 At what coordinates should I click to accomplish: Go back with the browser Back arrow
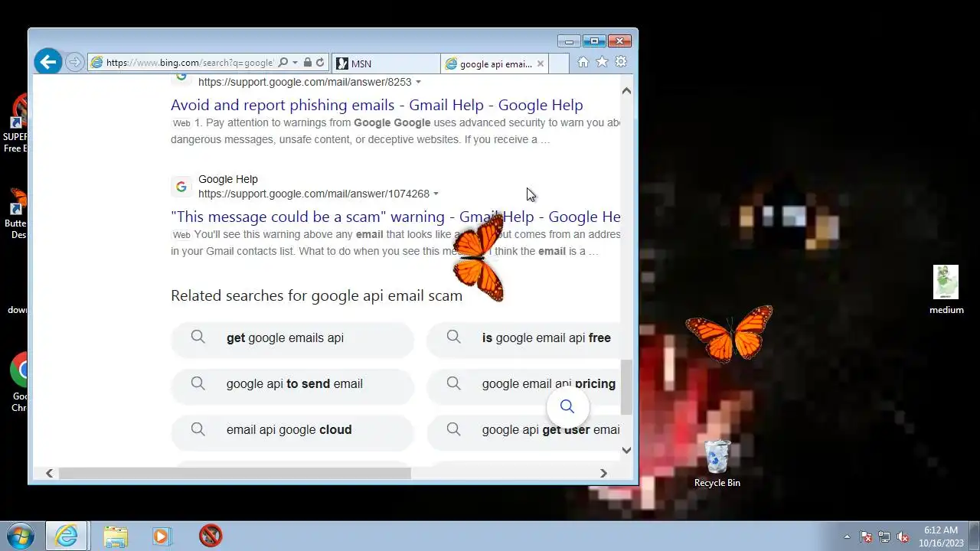pos(47,62)
